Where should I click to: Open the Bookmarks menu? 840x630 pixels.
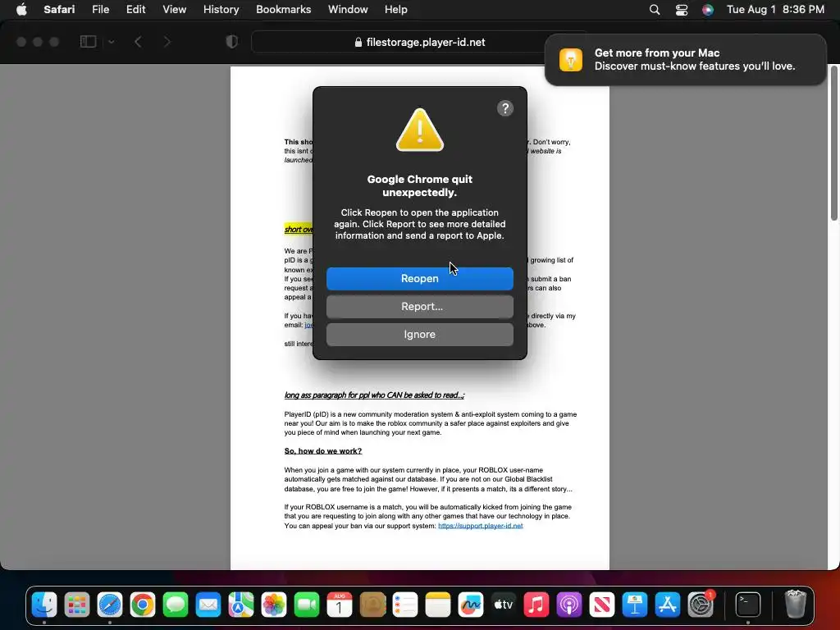283,9
